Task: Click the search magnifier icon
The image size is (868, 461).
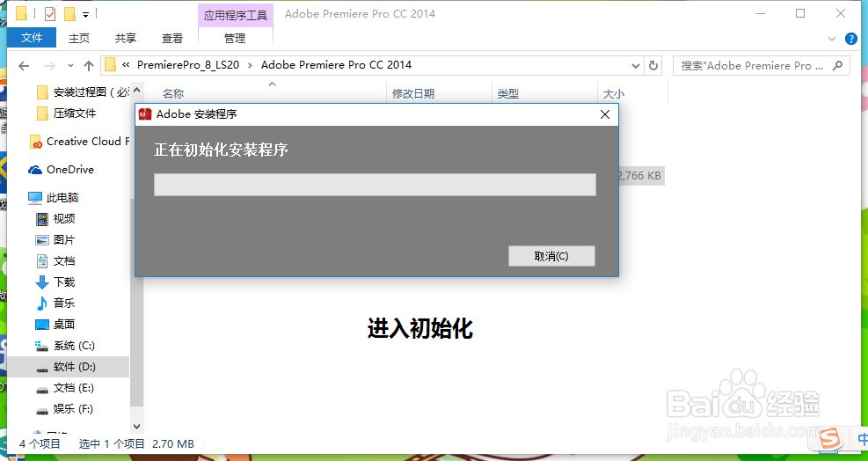Action: 837,66
